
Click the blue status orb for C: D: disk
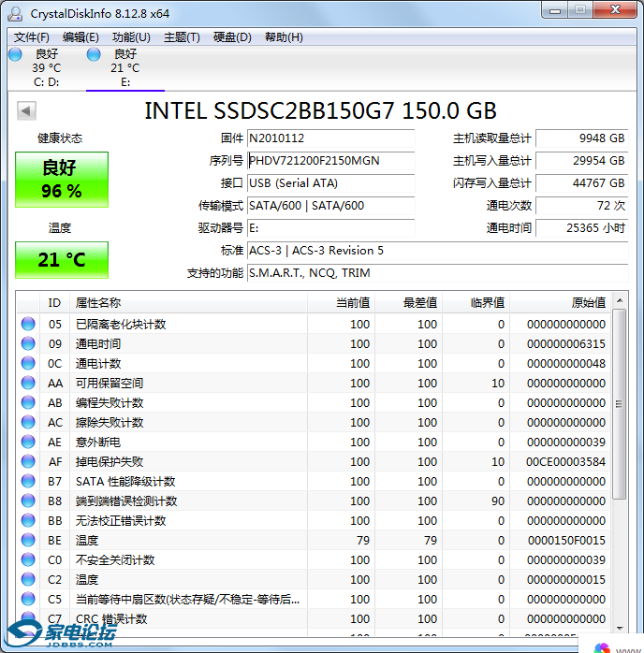click(x=15, y=54)
